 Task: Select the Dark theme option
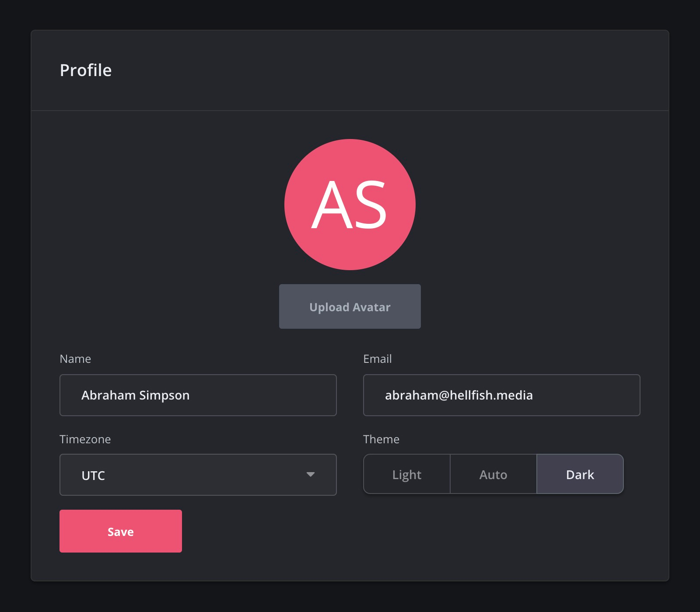580,474
